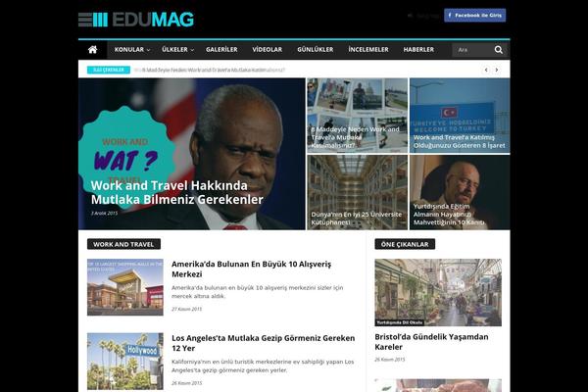
Task: Click the WORK AND TRAVEL section heading
Action: pyautogui.click(x=123, y=244)
